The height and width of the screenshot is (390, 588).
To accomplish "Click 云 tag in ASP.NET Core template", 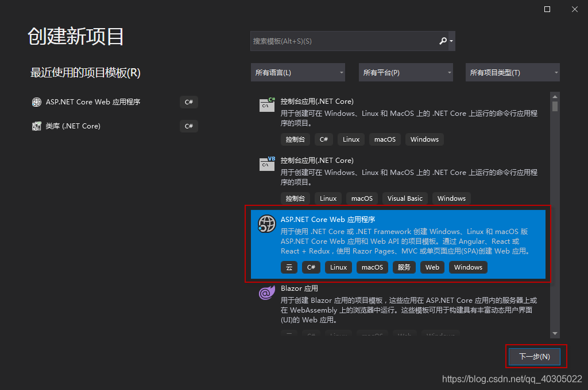I will tap(289, 267).
